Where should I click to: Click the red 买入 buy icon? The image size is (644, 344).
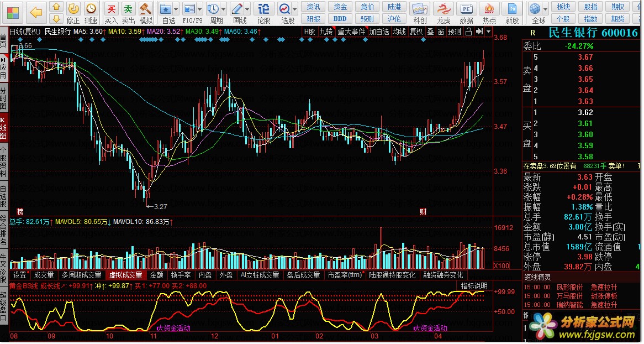click(111, 8)
